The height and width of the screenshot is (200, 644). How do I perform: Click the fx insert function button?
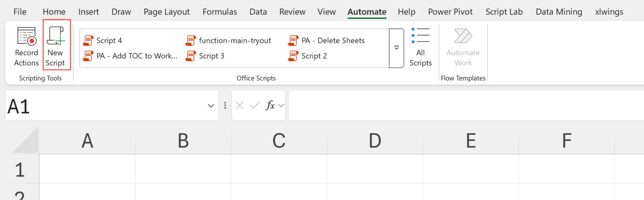pos(270,105)
